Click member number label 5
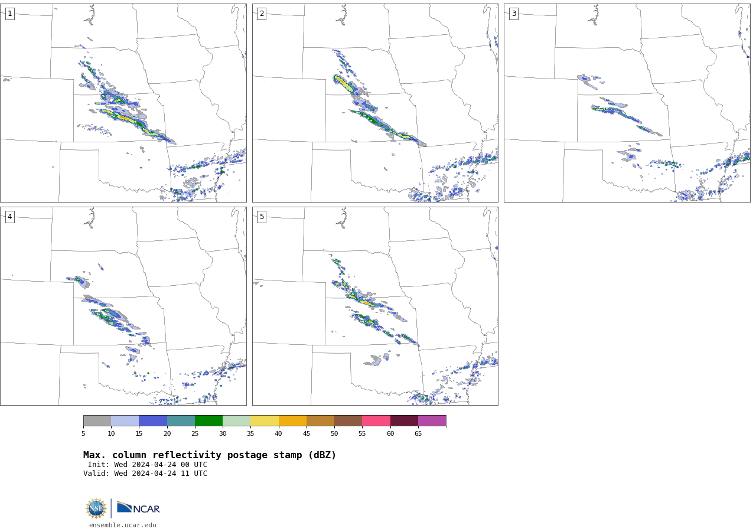 coord(262,217)
